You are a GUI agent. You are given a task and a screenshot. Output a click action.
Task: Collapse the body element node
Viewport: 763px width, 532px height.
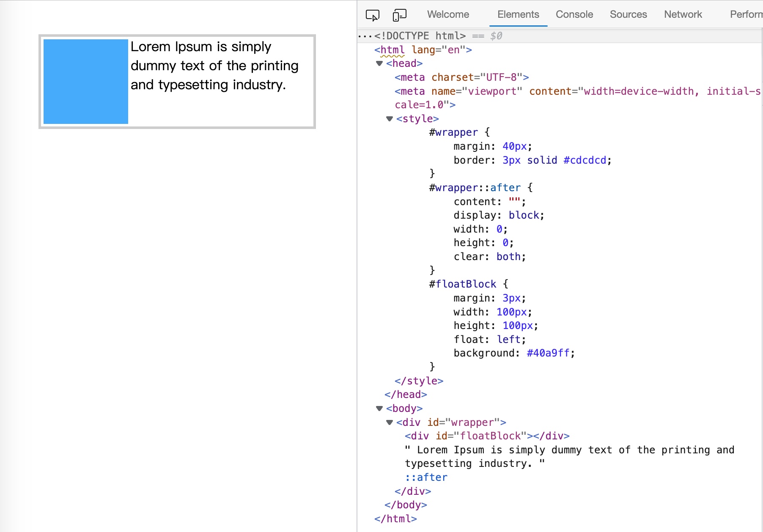[379, 409]
